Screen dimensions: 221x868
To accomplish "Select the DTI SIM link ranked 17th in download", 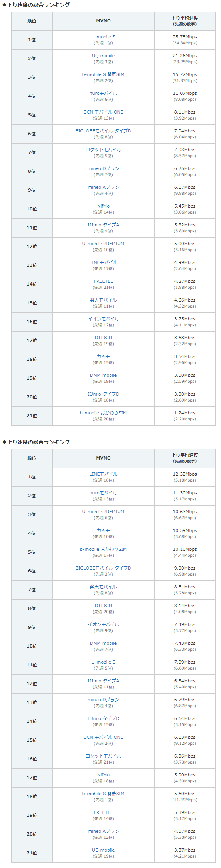I will tap(103, 338).
